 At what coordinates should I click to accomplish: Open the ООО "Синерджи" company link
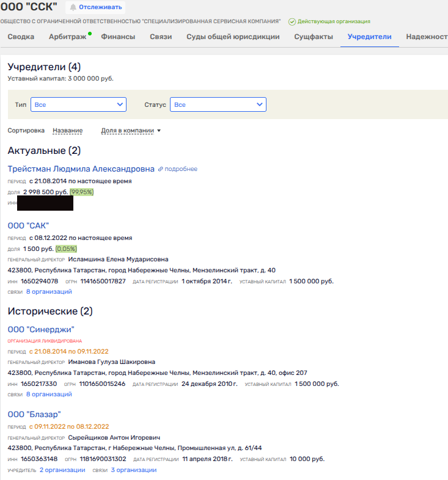coord(41,330)
